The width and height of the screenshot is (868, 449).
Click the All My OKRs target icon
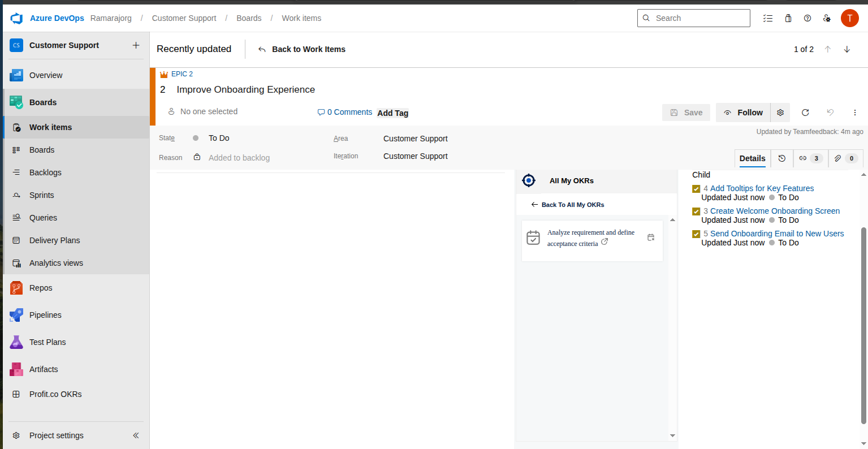click(x=529, y=180)
